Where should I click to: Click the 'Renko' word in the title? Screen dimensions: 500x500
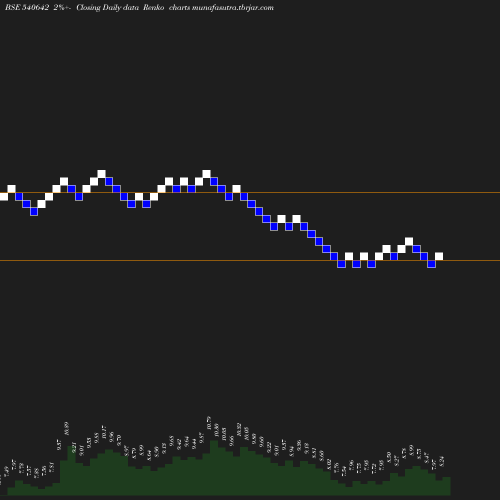[x=154, y=7]
